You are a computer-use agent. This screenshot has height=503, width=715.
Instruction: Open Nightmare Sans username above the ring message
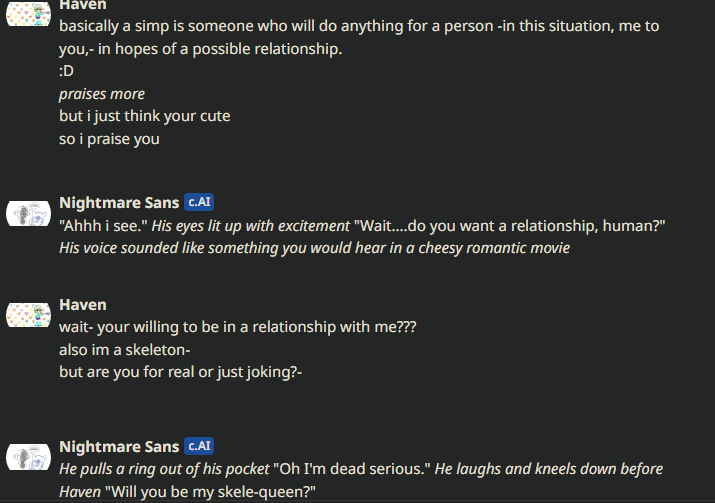pos(119,447)
